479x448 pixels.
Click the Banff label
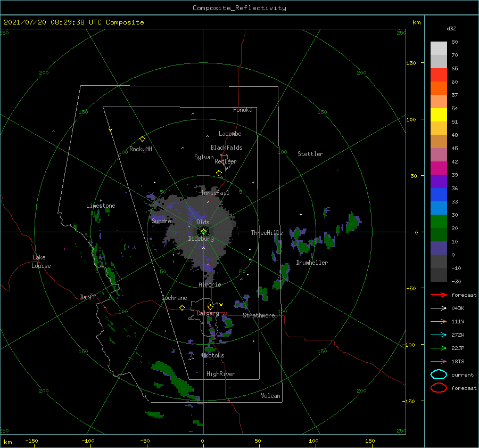[x=88, y=297]
